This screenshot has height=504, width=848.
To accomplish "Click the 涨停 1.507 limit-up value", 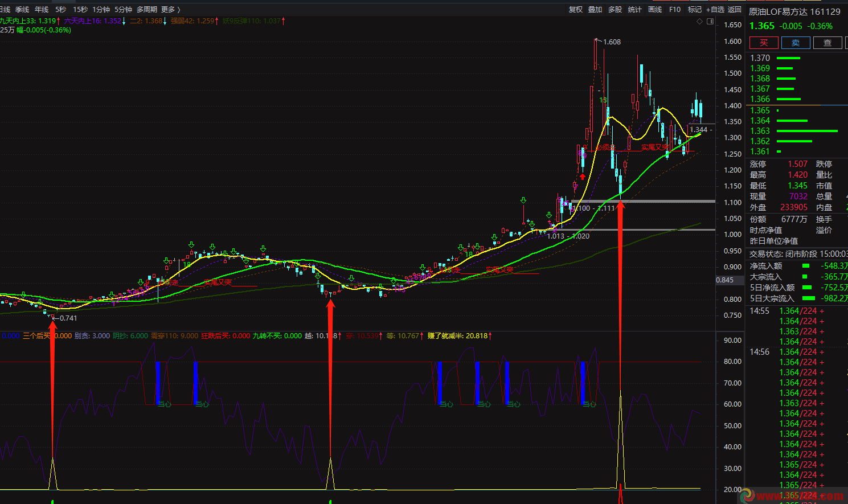I will tap(797, 164).
